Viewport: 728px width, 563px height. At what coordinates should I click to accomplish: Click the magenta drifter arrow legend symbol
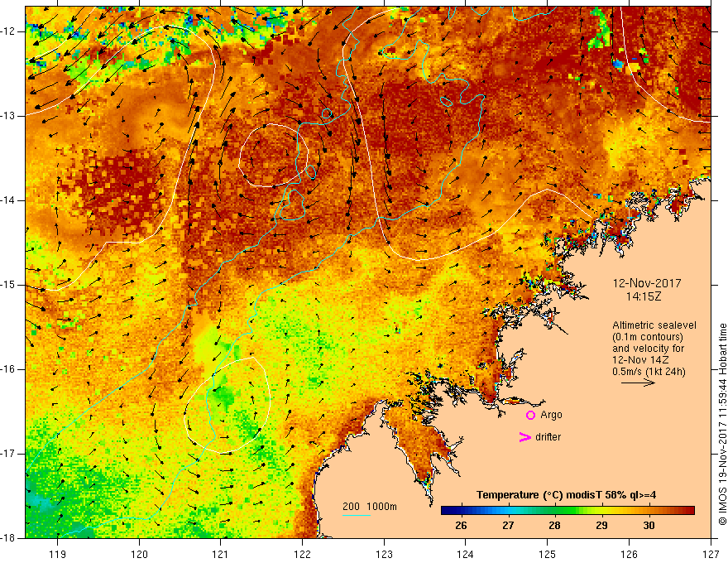[x=524, y=437]
